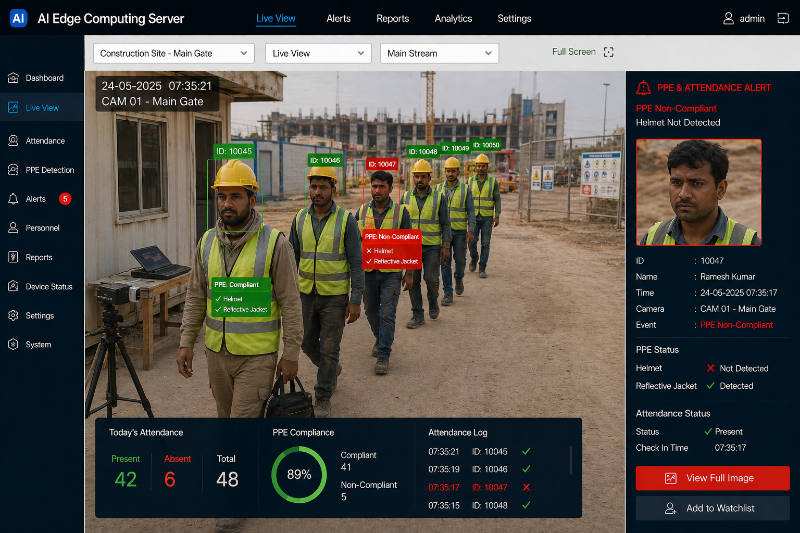Open Reports sidebar icon

[13, 257]
